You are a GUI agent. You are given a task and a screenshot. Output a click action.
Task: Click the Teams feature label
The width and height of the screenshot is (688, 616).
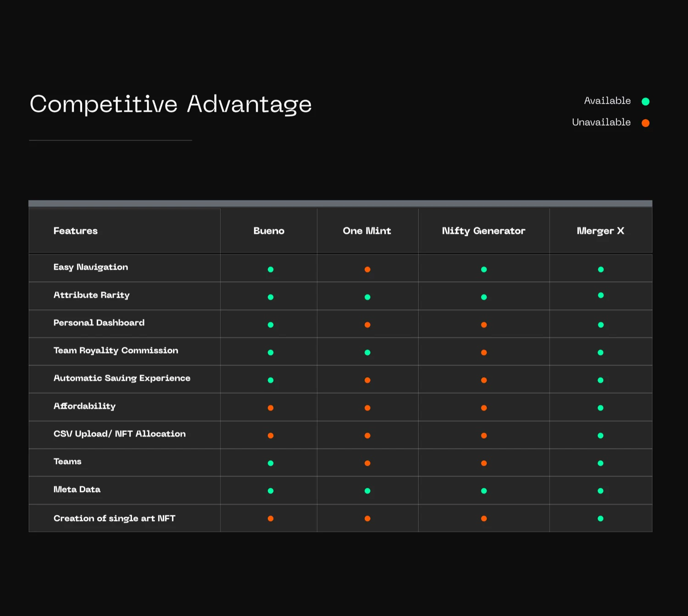coord(67,461)
